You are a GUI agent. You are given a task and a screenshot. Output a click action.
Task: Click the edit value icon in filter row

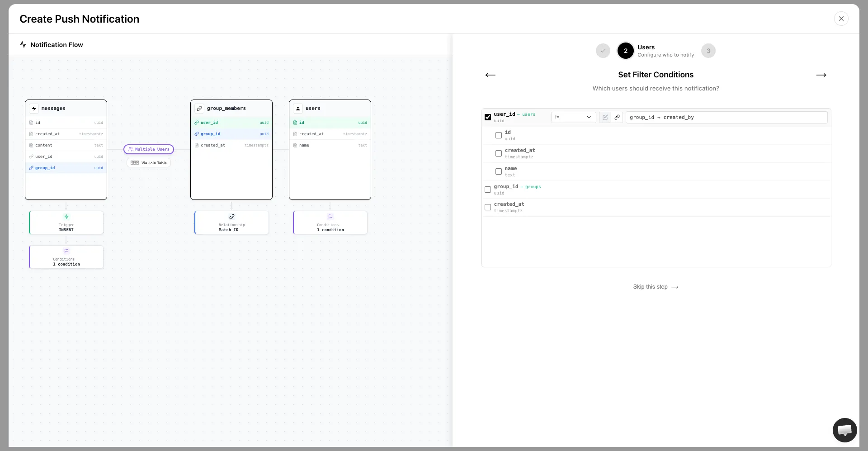(605, 117)
